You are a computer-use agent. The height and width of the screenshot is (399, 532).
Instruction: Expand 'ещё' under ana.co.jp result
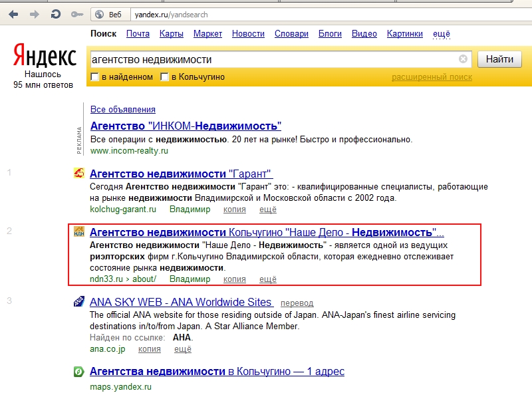[182, 349]
